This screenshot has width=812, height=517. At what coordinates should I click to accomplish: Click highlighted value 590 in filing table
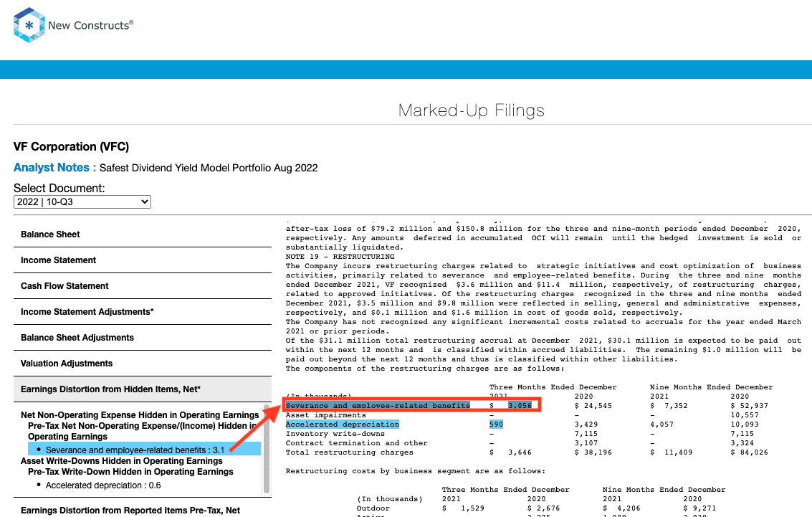[x=496, y=424]
